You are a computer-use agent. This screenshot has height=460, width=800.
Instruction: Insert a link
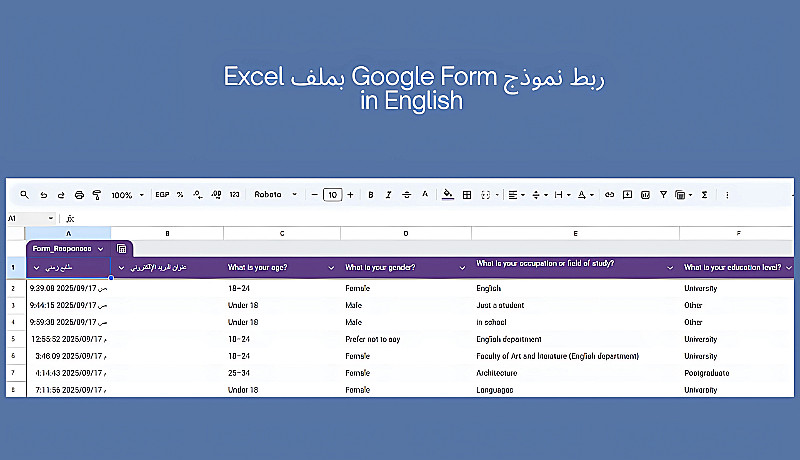pyautogui.click(x=609, y=195)
